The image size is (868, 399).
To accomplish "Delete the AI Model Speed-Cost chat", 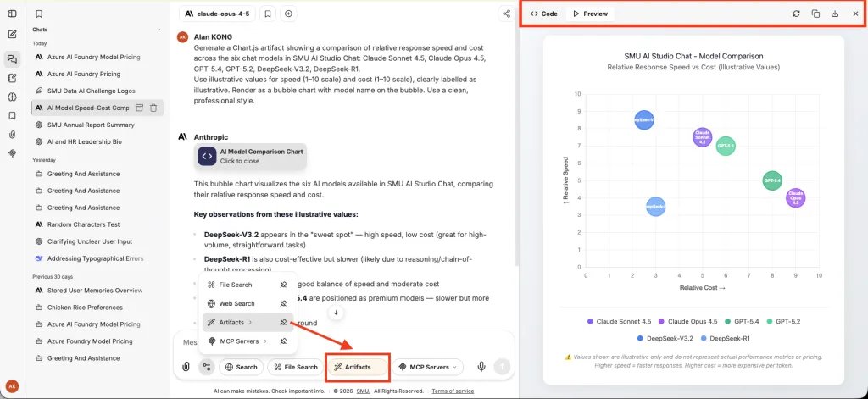I will (x=154, y=108).
